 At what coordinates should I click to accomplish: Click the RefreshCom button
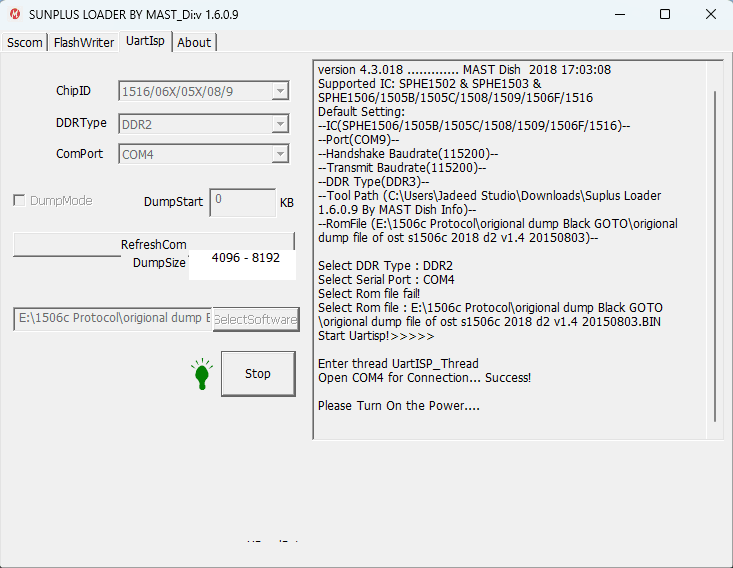pos(154,244)
